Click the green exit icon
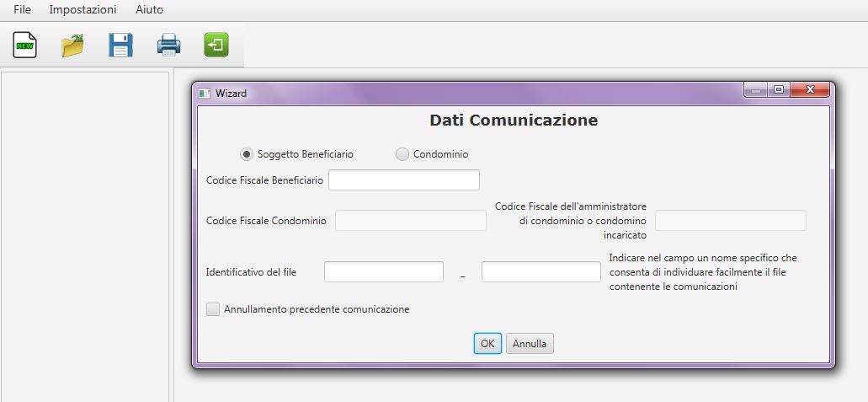This screenshot has height=402, width=868. click(x=216, y=45)
